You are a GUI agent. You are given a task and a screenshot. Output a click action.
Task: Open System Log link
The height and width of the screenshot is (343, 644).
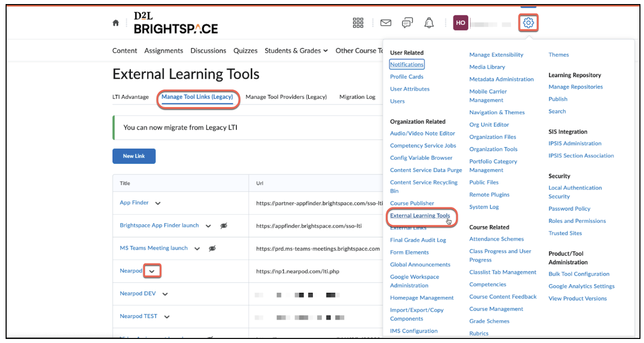tap(484, 207)
